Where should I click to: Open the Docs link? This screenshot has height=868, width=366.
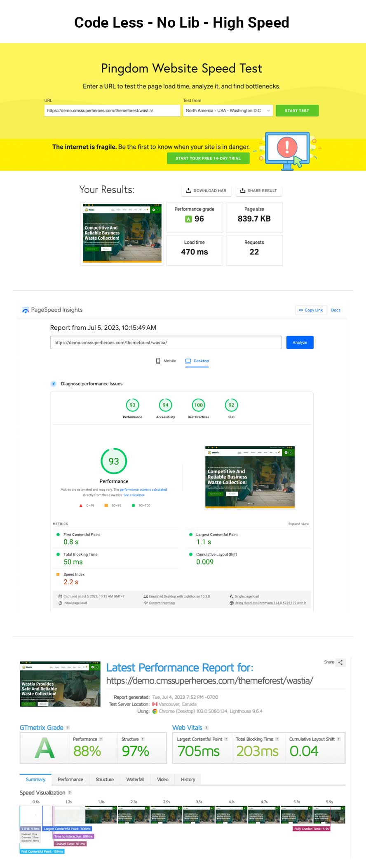point(336,310)
